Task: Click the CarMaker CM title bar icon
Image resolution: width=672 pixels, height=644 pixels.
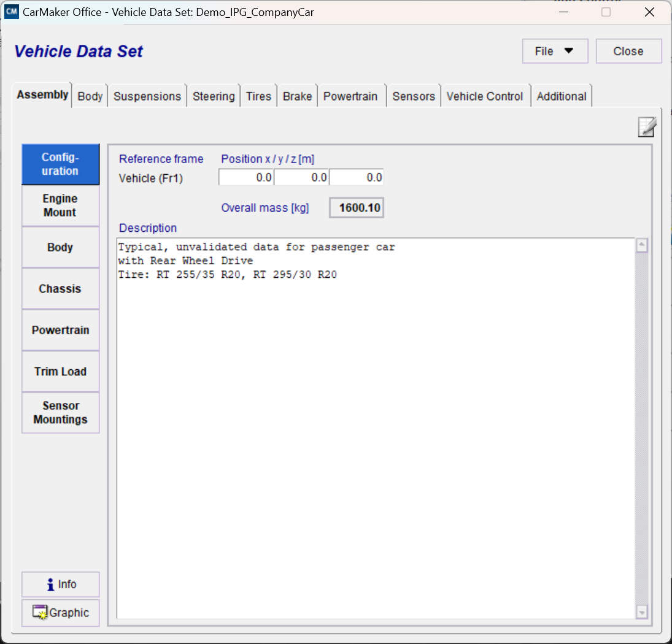Action: [12, 12]
